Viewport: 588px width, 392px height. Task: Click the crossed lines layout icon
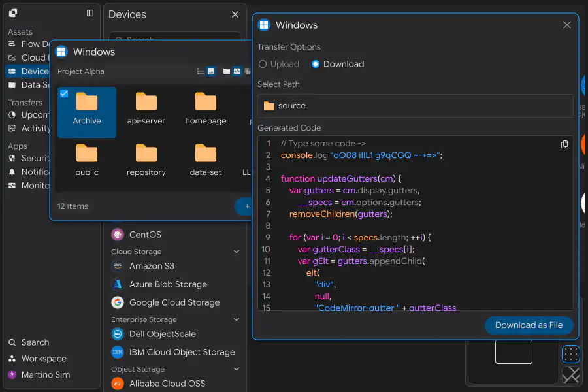(571, 375)
